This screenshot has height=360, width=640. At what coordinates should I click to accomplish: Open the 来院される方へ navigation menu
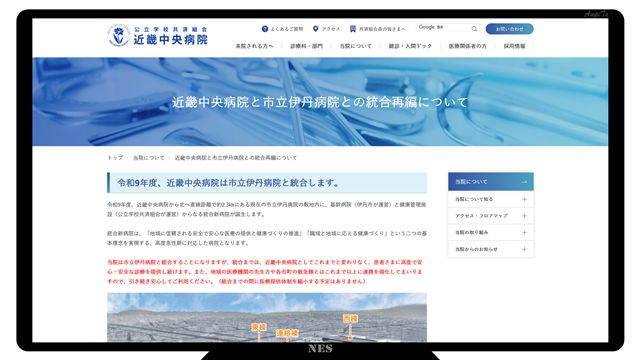coord(254,46)
